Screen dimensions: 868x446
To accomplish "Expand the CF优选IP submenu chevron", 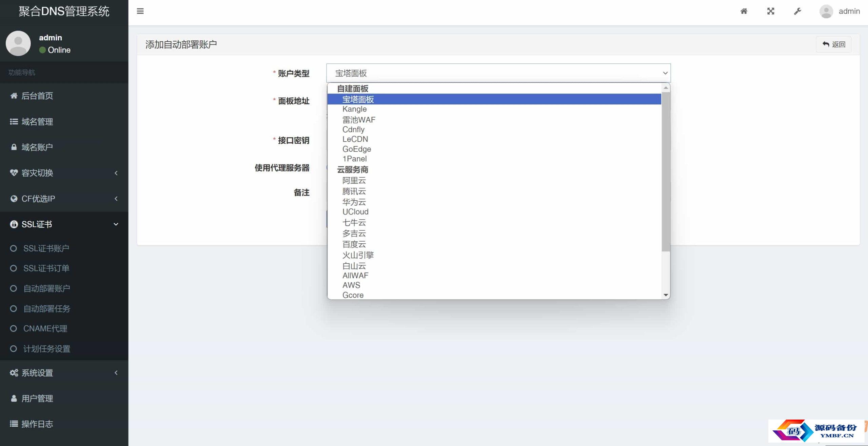I will [116, 199].
